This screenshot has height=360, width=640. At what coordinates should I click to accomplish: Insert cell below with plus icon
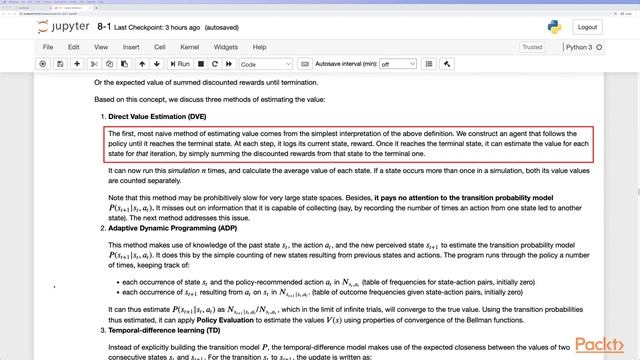(x=77, y=64)
